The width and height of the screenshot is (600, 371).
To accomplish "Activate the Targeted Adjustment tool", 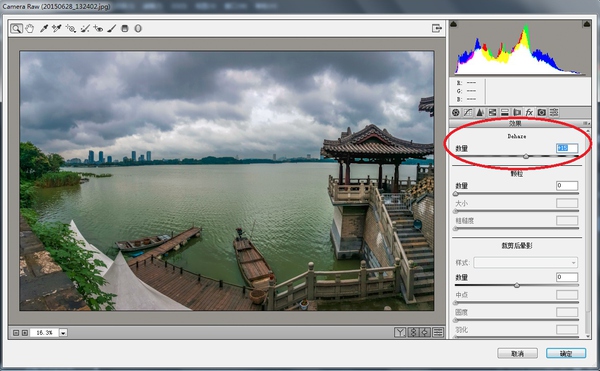I will (x=70, y=28).
